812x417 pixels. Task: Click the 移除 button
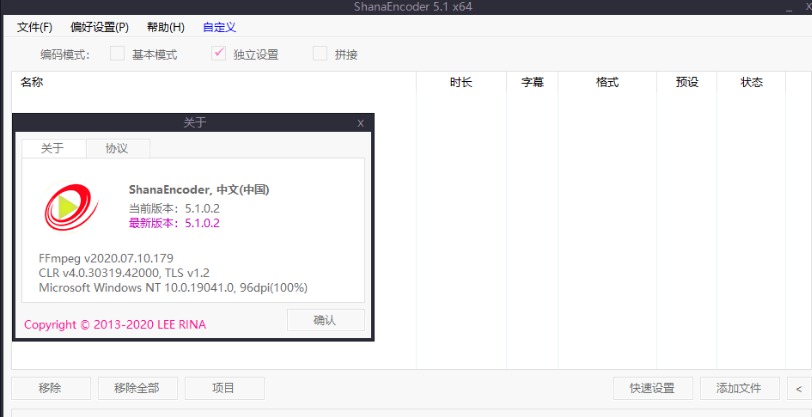click(51, 388)
